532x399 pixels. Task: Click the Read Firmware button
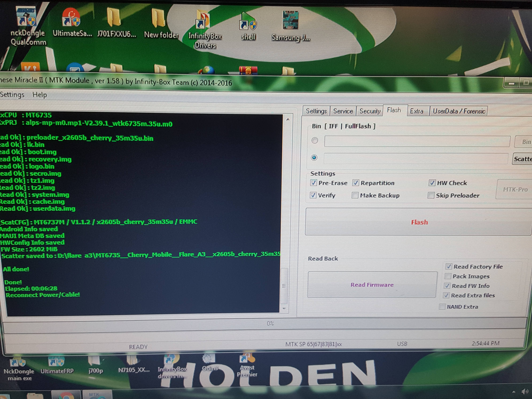pyautogui.click(x=372, y=285)
